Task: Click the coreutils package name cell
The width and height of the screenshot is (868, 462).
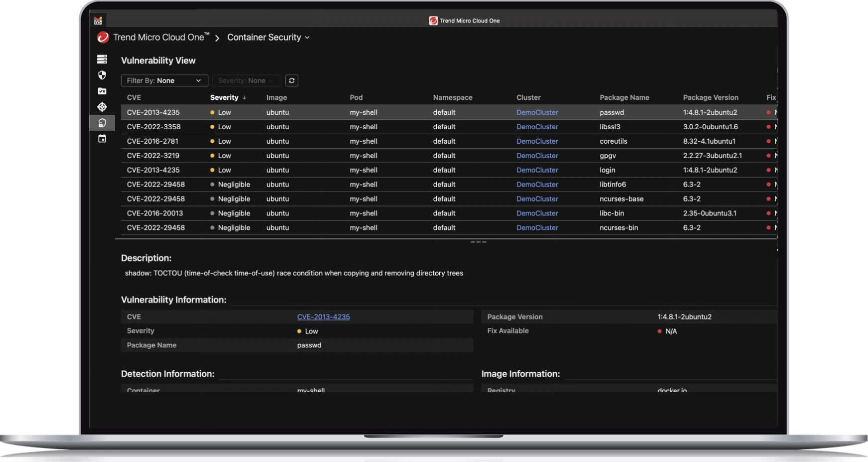Action: tap(613, 141)
